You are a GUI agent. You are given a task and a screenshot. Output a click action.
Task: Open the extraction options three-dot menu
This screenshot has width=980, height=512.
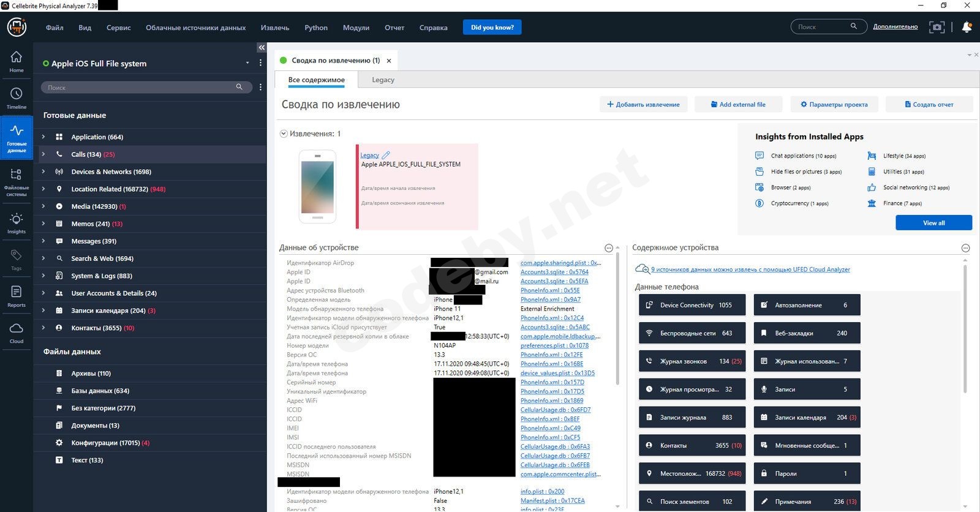coord(260,63)
